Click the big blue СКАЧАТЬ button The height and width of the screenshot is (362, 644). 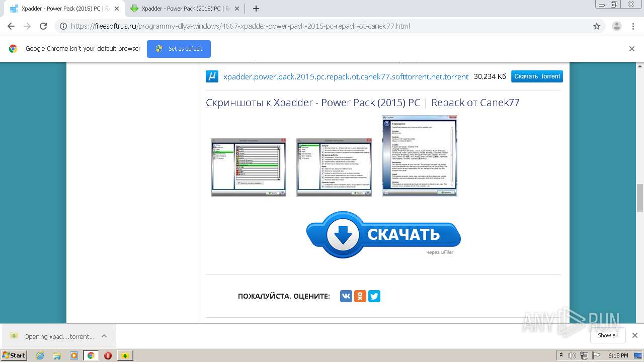pyautogui.click(x=383, y=234)
